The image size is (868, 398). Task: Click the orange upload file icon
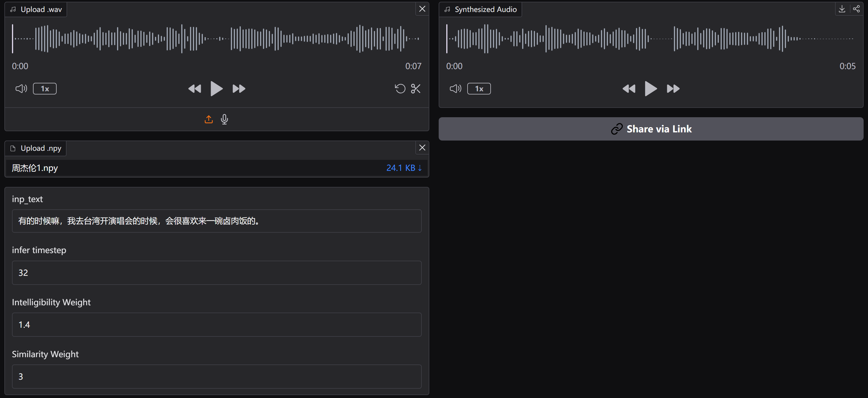pos(209,119)
